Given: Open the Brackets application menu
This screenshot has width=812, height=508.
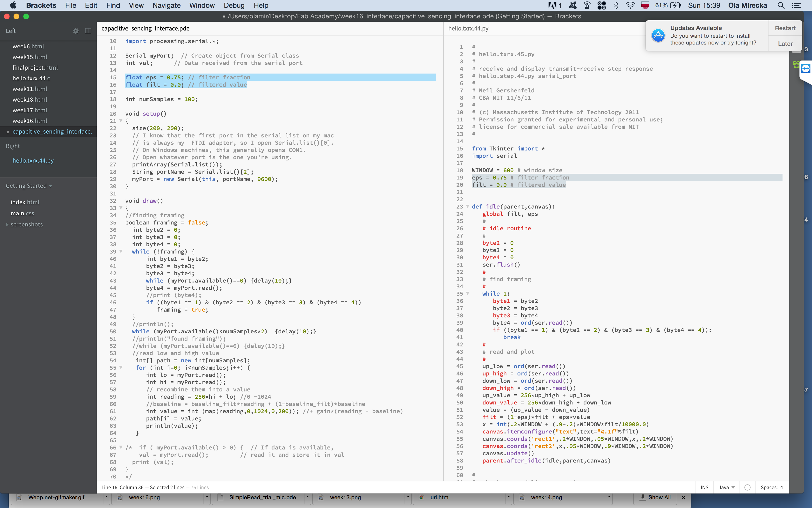Looking at the screenshot, I should [41, 5].
